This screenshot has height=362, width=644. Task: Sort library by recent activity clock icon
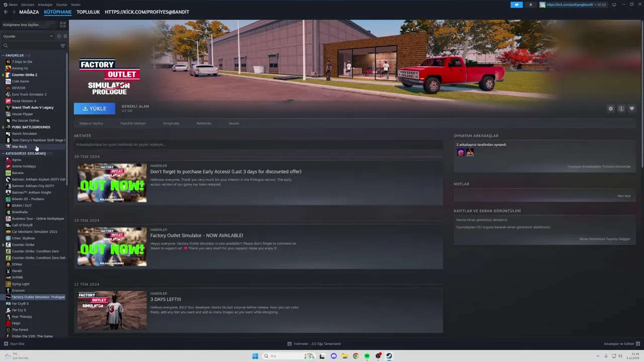pos(59,36)
